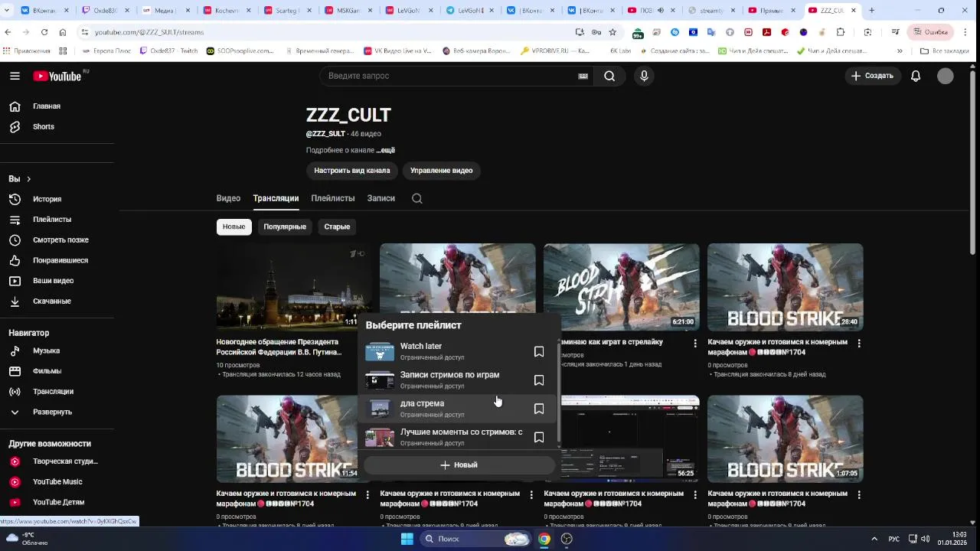This screenshot has height=551, width=980.
Task: Click the browser address bar
Action: click(x=329, y=32)
